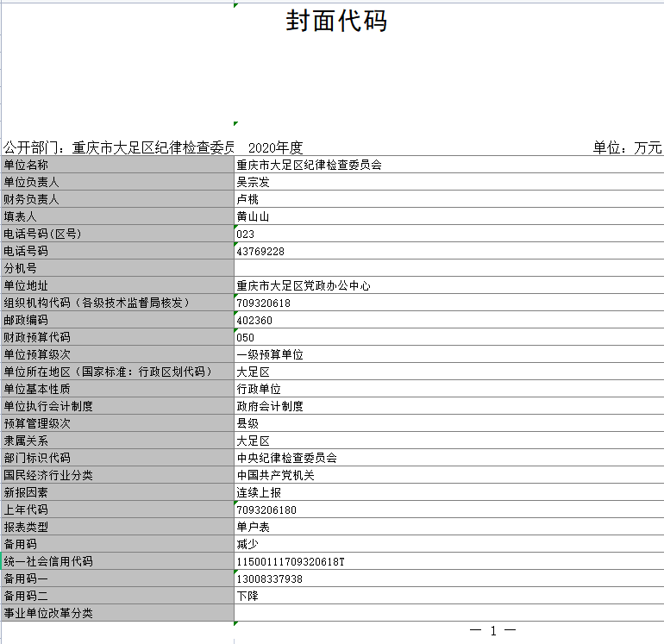This screenshot has height=644, width=664.
Task: Select the 组织机构代码 value '709320618'
Action: point(264,303)
